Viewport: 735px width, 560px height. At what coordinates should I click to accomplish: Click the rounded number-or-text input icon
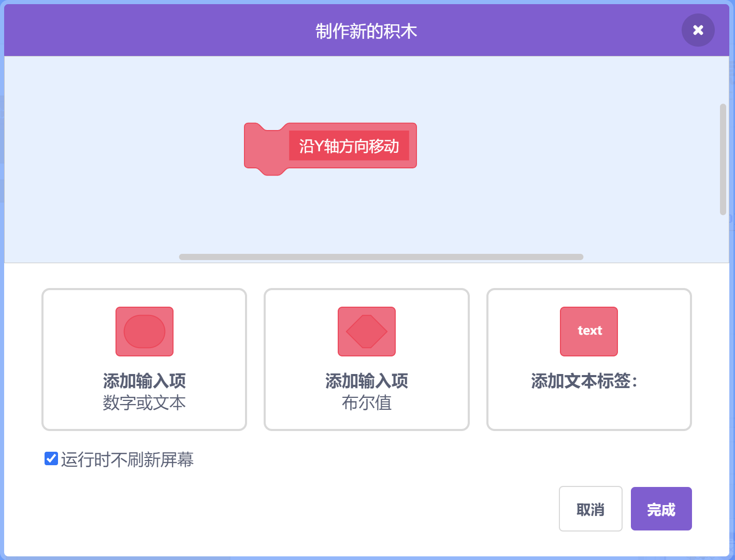(145, 332)
